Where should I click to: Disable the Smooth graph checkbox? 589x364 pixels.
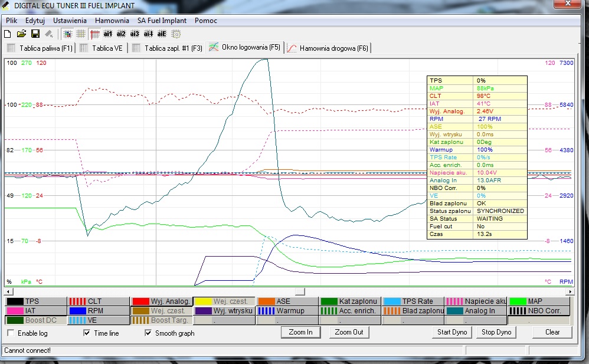pyautogui.click(x=148, y=333)
